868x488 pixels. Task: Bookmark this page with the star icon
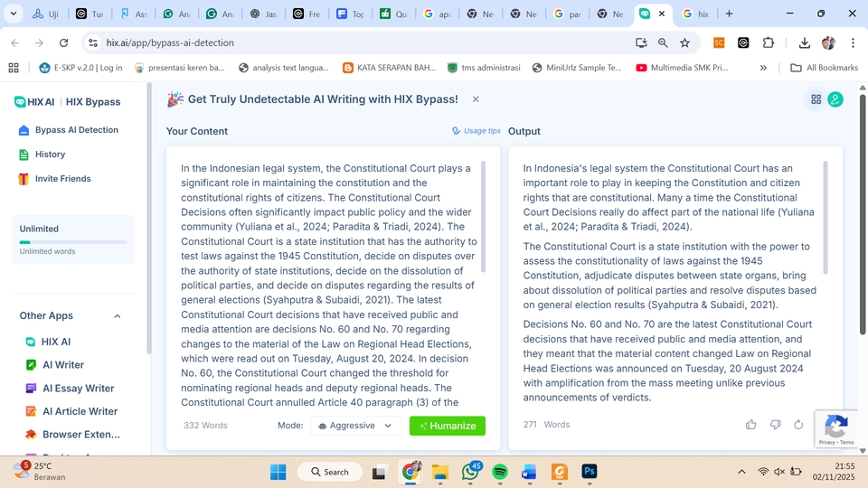point(684,42)
